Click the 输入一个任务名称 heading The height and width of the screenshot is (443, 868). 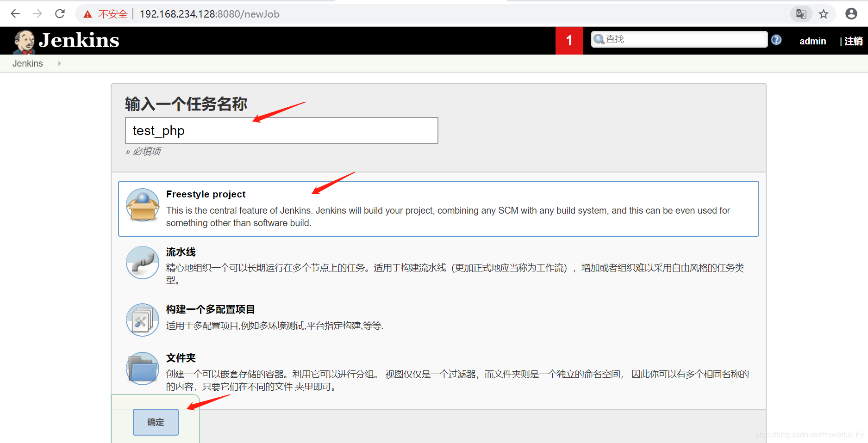[186, 104]
